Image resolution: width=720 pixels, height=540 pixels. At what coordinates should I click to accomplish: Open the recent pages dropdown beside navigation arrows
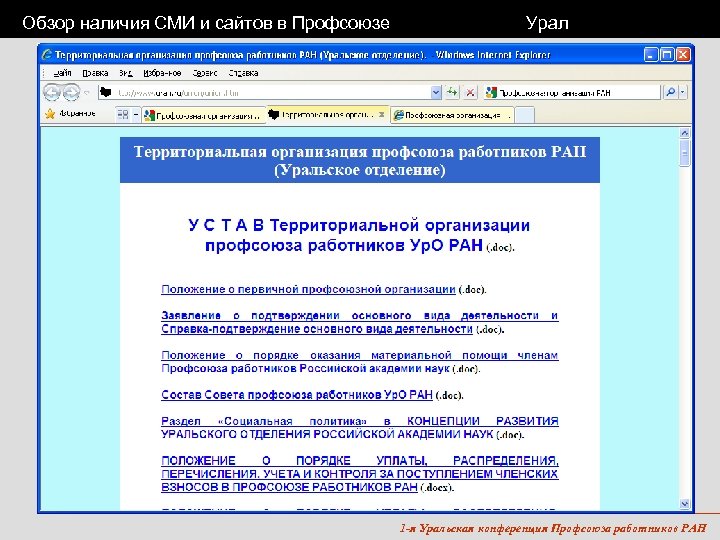pyautogui.click(x=87, y=93)
